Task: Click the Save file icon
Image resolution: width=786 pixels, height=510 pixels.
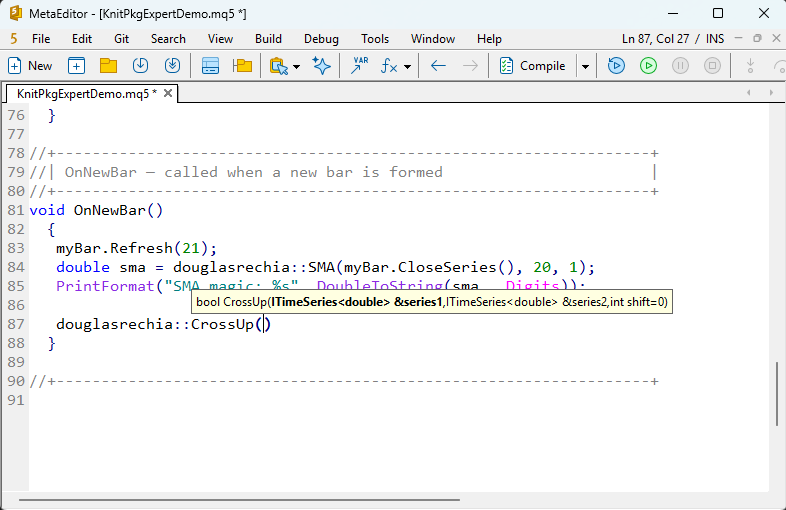Action: click(140, 66)
